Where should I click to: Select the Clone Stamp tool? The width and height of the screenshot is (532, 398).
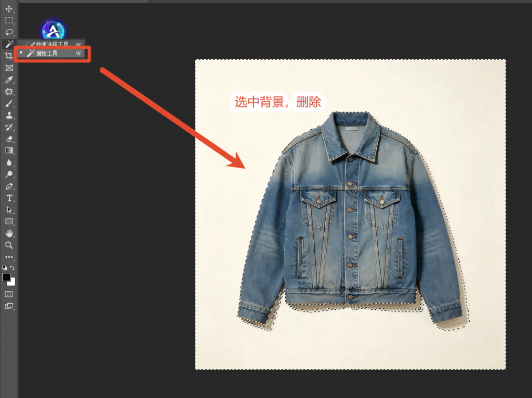(x=9, y=115)
